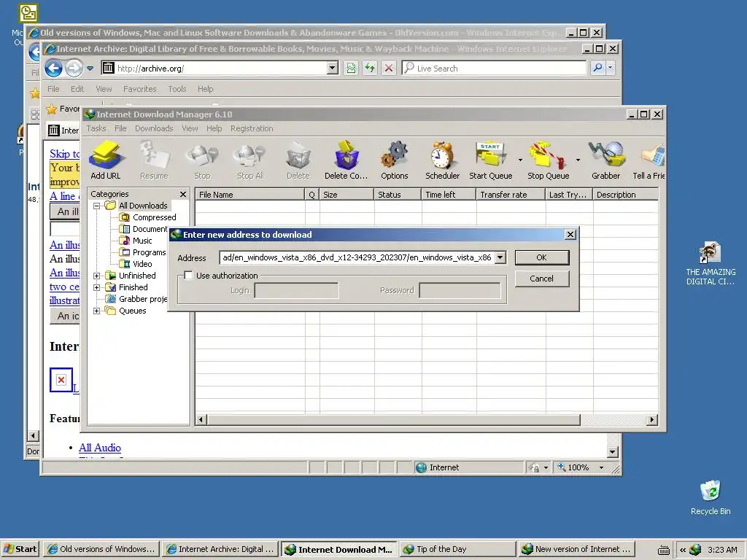The height and width of the screenshot is (560, 747).
Task: Click the Transfer rate column header
Action: tap(510, 194)
